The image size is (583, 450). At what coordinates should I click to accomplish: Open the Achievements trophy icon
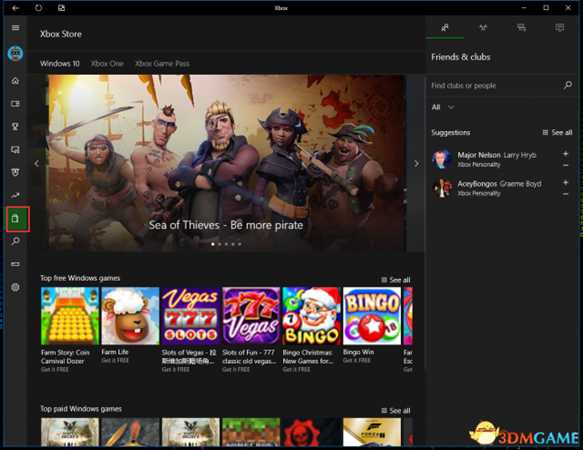15,127
